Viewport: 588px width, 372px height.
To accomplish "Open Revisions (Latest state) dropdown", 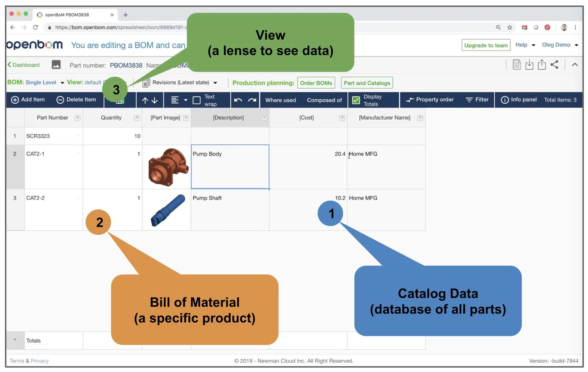I will pos(180,83).
